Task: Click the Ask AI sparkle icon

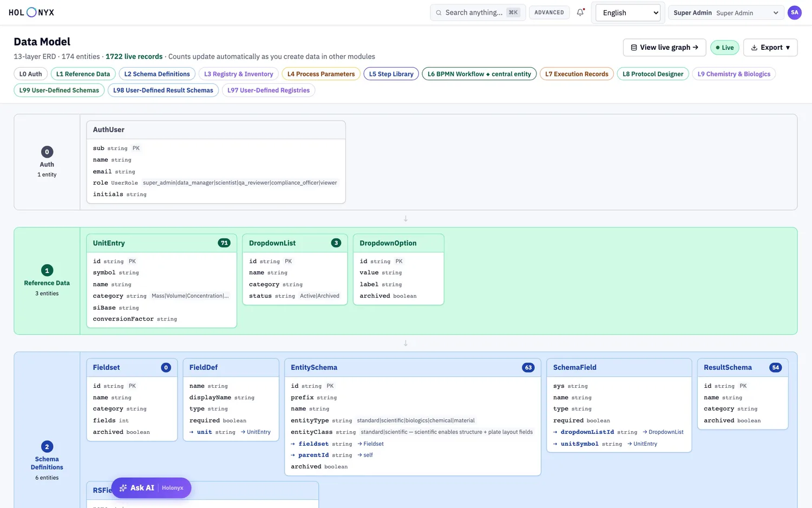Action: click(x=123, y=488)
